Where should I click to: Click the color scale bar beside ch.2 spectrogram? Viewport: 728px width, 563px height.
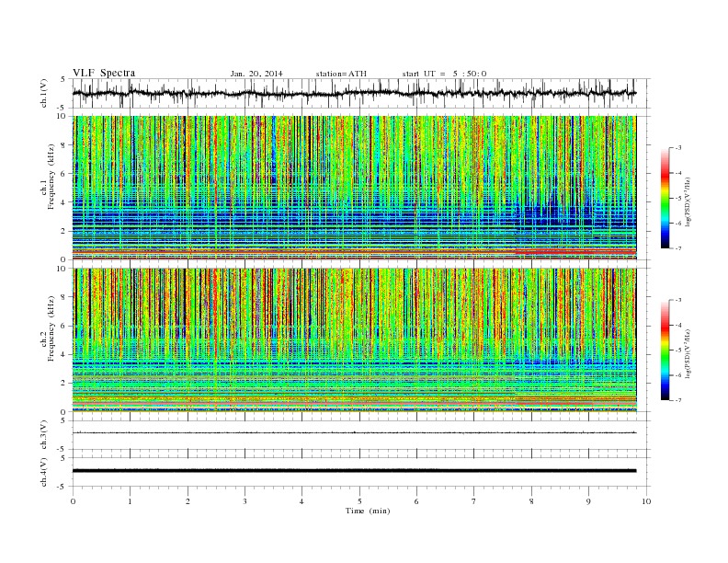665,350
